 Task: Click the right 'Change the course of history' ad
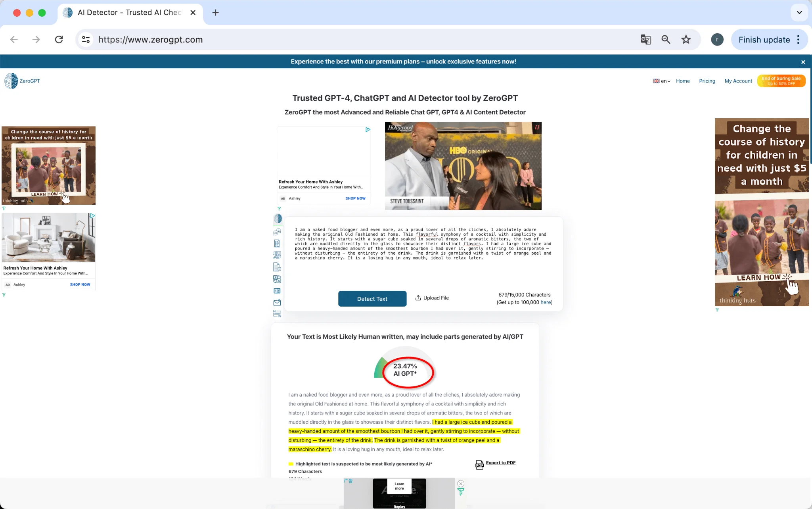[x=762, y=212]
